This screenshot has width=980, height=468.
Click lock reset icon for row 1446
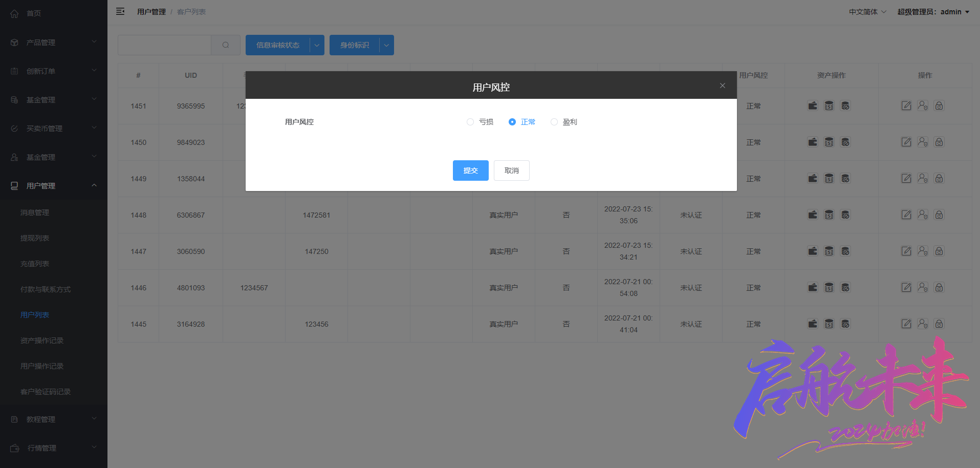[x=939, y=288]
